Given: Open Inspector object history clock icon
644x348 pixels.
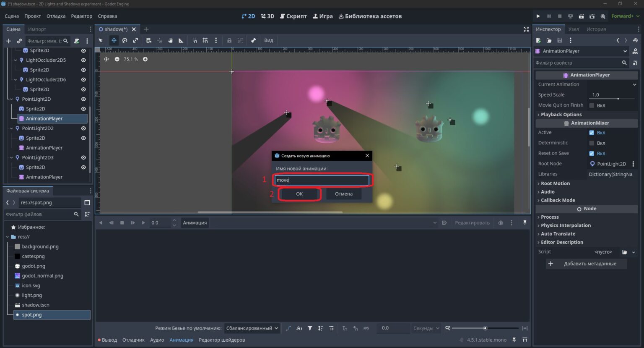Looking at the screenshot, I should [635, 40].
